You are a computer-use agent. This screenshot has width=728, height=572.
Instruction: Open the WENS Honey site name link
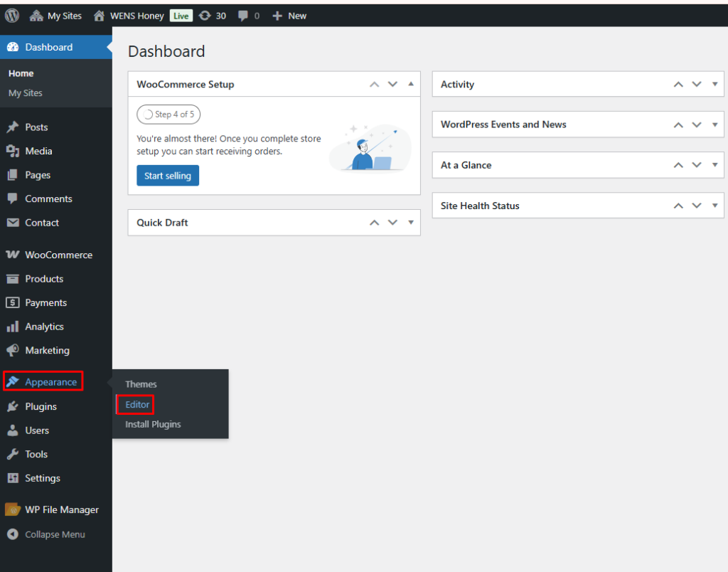click(x=137, y=16)
